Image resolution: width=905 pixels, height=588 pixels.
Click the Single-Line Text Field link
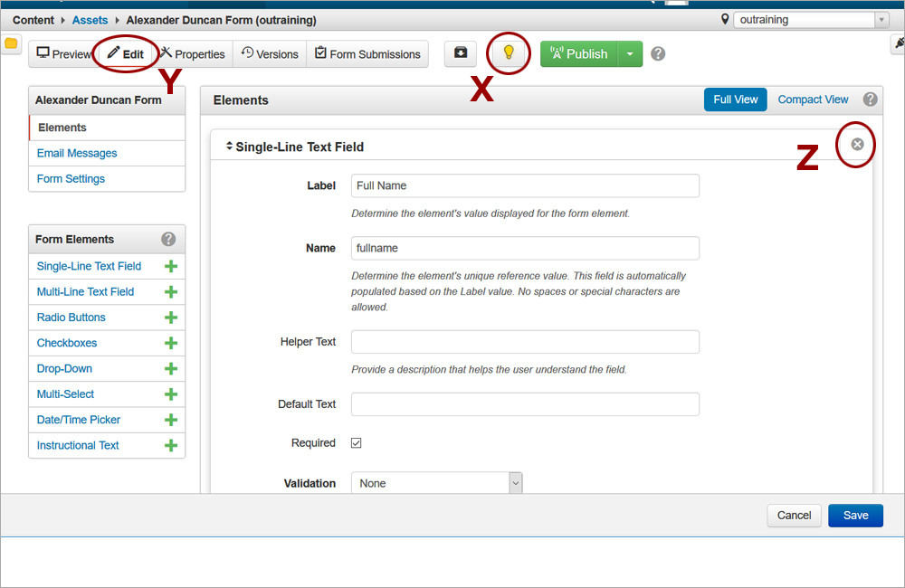[89, 266]
